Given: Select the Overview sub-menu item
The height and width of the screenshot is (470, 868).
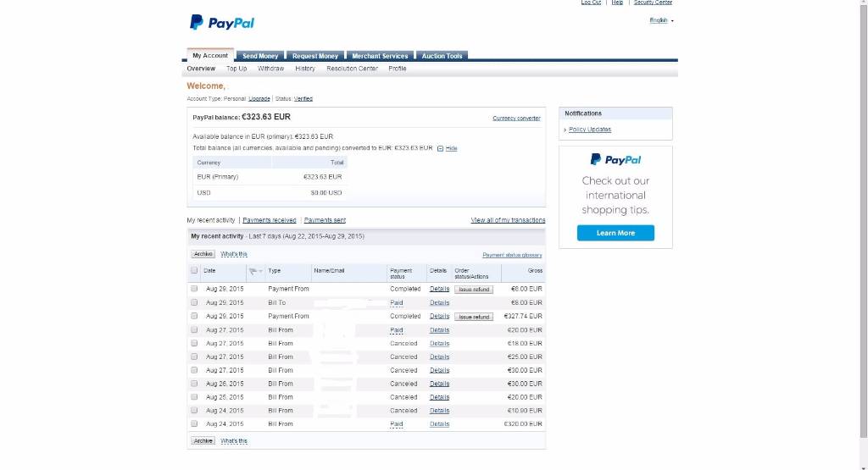Looking at the screenshot, I should pos(201,69).
